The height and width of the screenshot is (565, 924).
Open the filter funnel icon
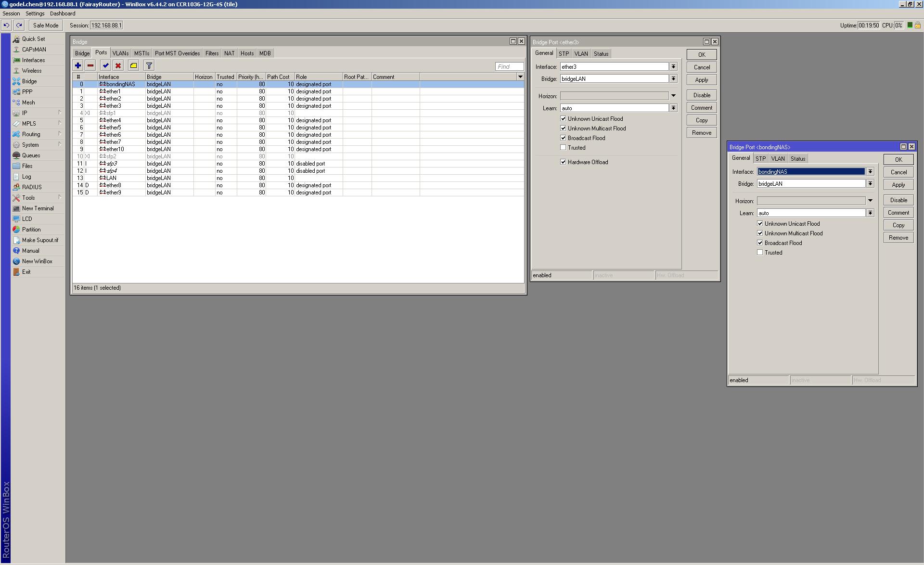coord(149,65)
